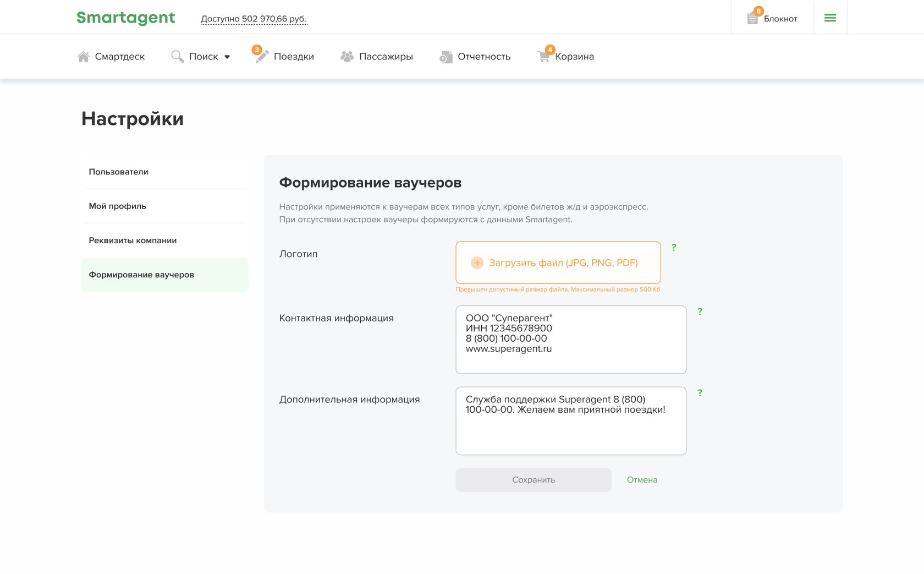Expand the Поиск dropdown arrow
Screen dimensions: 924x574
(x=227, y=57)
